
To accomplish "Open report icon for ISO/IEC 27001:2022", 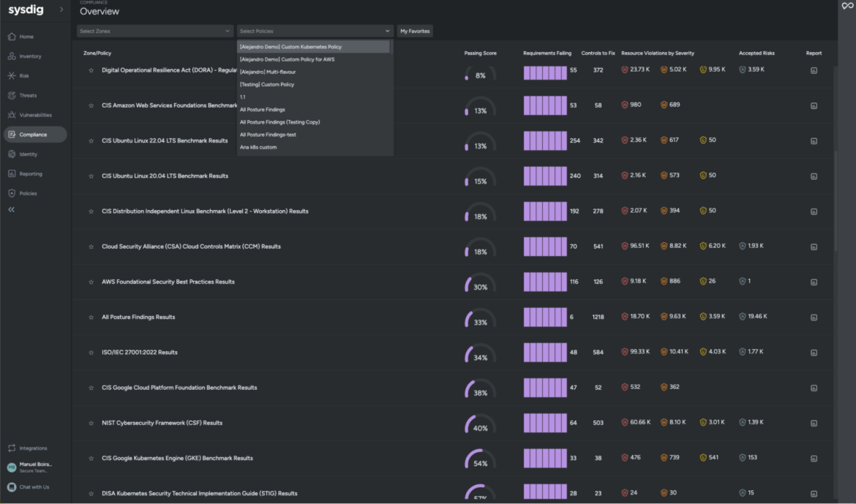I will (x=814, y=353).
